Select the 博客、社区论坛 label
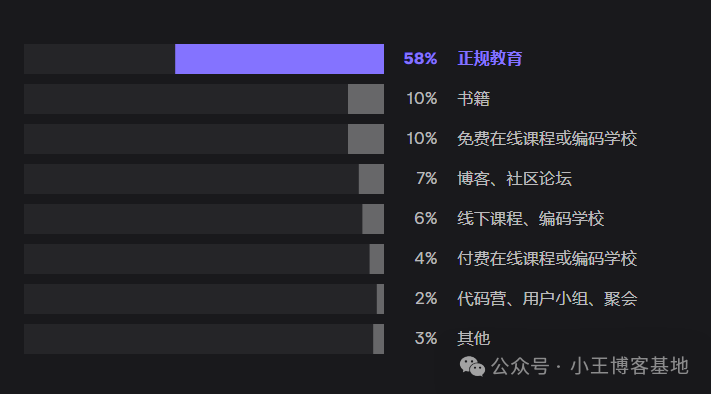 pos(514,178)
